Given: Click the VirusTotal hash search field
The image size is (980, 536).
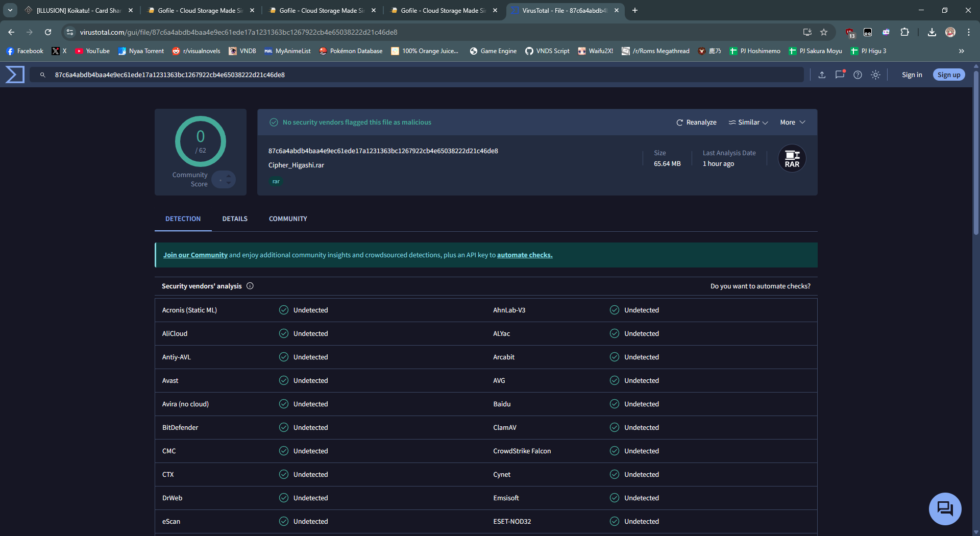Looking at the screenshot, I should coord(416,75).
